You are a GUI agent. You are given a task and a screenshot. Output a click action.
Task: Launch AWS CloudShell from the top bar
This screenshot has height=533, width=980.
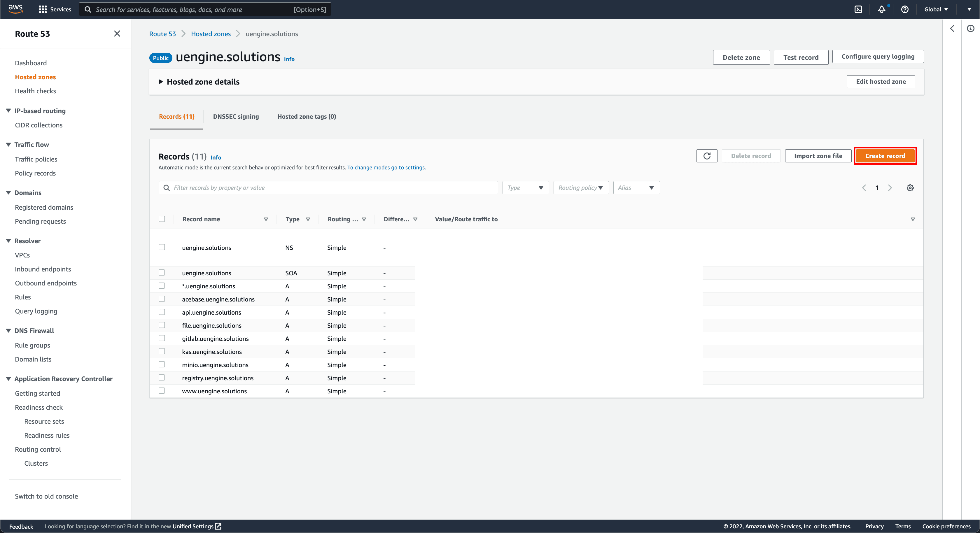click(859, 9)
